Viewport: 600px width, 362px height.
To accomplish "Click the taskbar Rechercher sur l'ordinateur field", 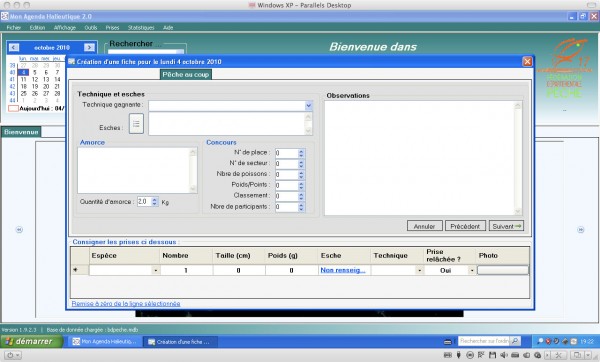I will (x=484, y=341).
